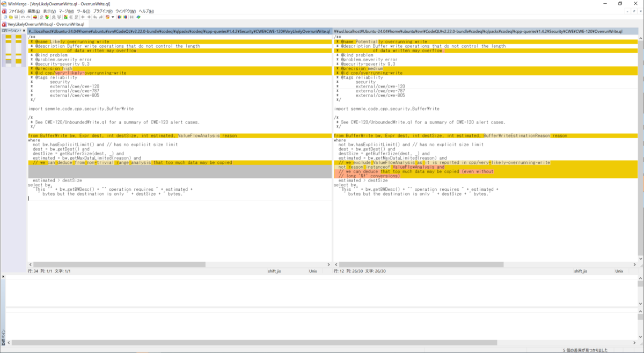644x353 pixels.
Task: Copy difference to left toolbar icon
Action: [x=89, y=17]
